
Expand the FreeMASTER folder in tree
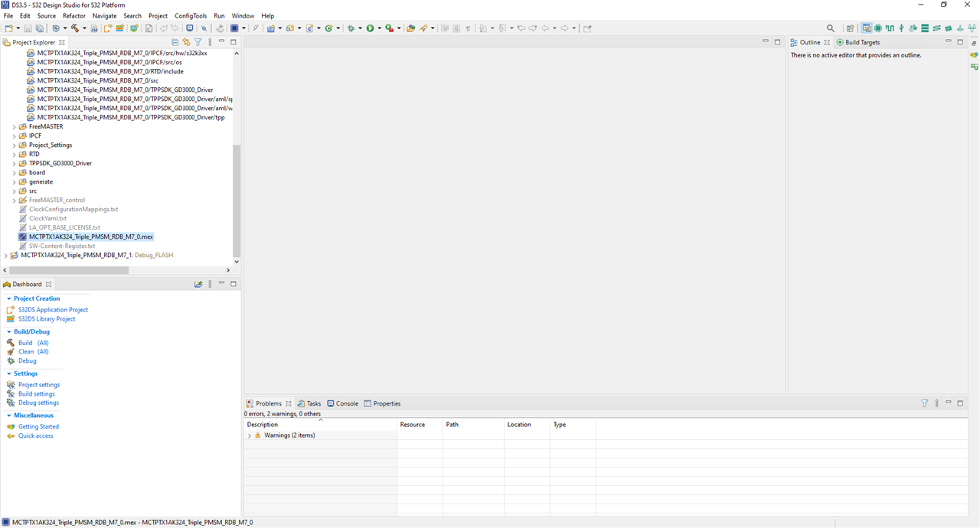click(x=14, y=127)
